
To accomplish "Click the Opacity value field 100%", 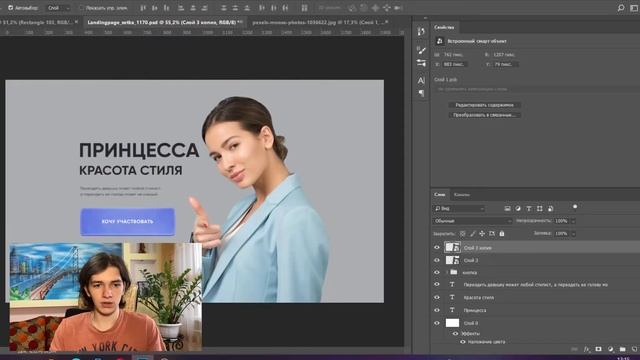I will tap(562, 221).
